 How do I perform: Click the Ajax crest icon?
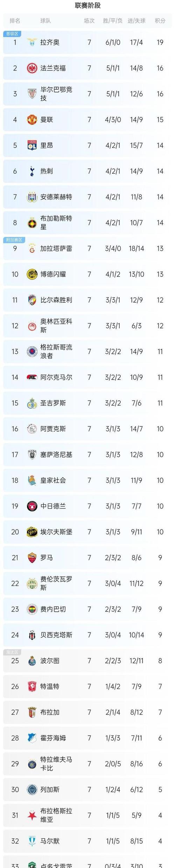(32, 429)
